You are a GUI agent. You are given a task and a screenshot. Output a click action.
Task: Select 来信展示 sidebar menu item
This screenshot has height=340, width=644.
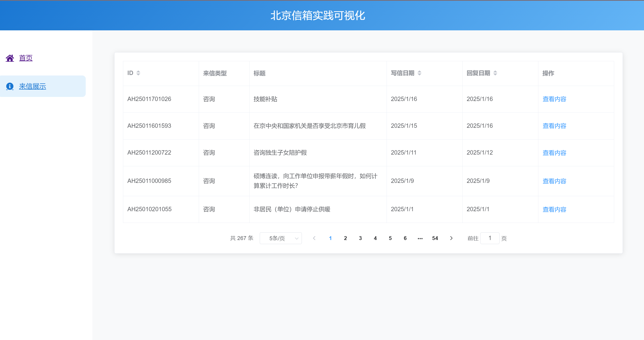tap(32, 86)
